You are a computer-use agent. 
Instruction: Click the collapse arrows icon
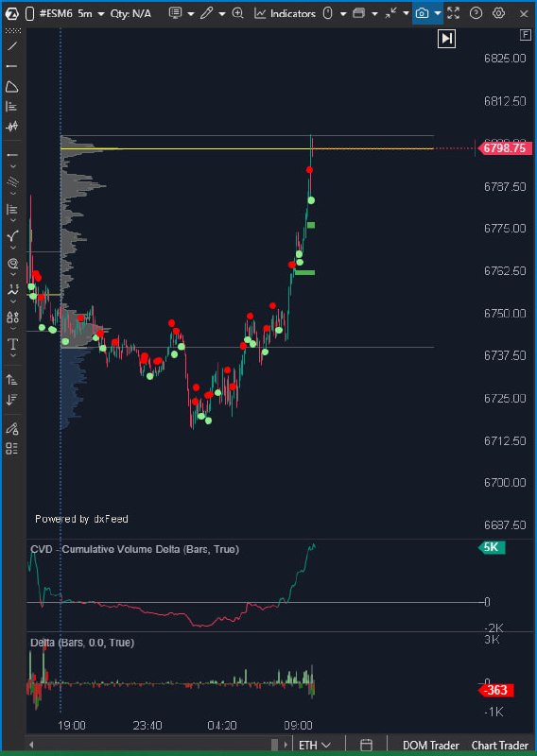coord(390,13)
